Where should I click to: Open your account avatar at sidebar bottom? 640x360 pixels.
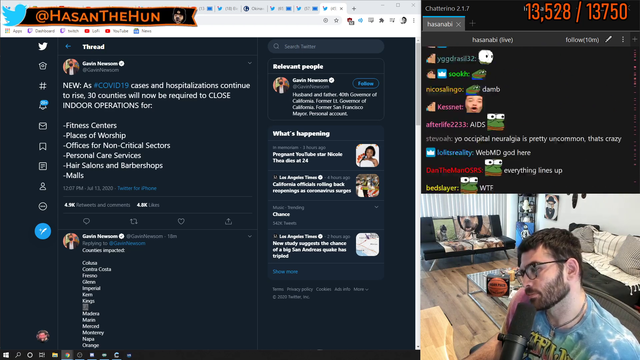coord(43,336)
